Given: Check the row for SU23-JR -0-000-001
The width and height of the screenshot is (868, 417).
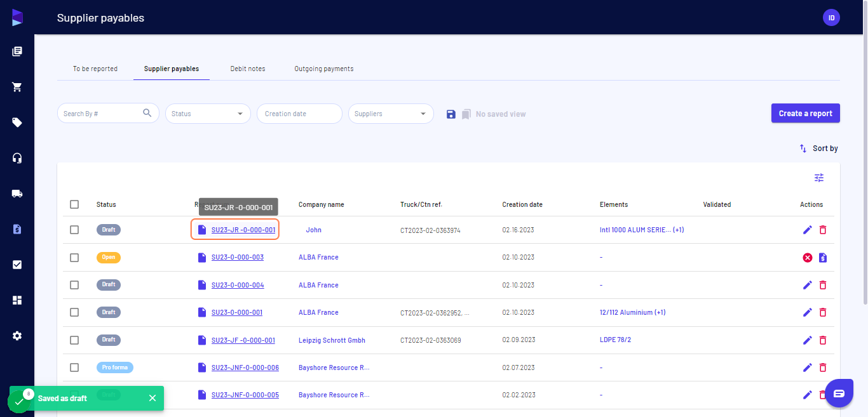Looking at the screenshot, I should [74, 230].
